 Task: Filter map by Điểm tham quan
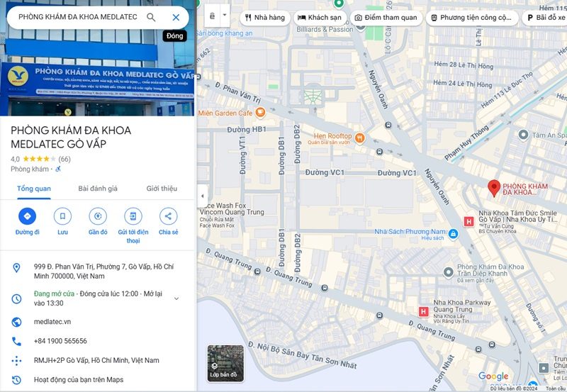pyautogui.click(x=386, y=17)
